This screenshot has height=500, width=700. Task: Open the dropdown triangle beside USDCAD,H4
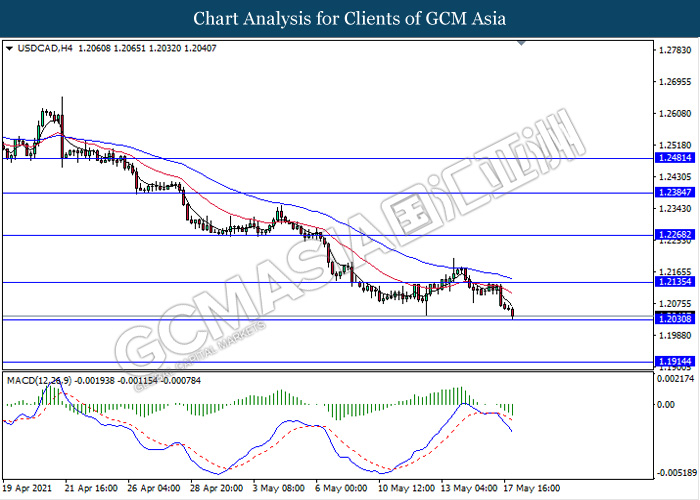9,48
